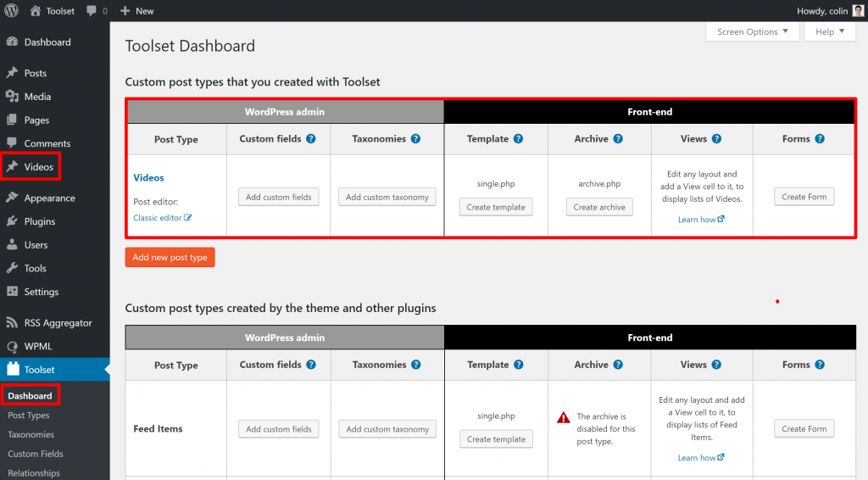Open the Taxonomies submenu item
Screen dimensions: 868x480
[31, 434]
